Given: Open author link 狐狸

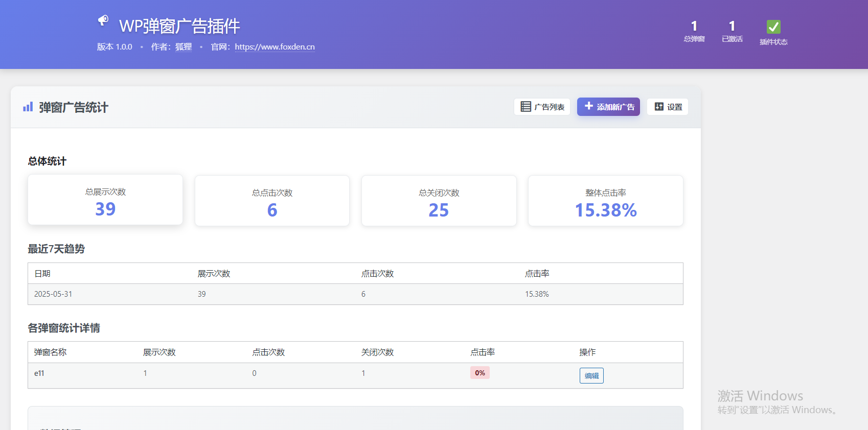Looking at the screenshot, I should tap(184, 46).
